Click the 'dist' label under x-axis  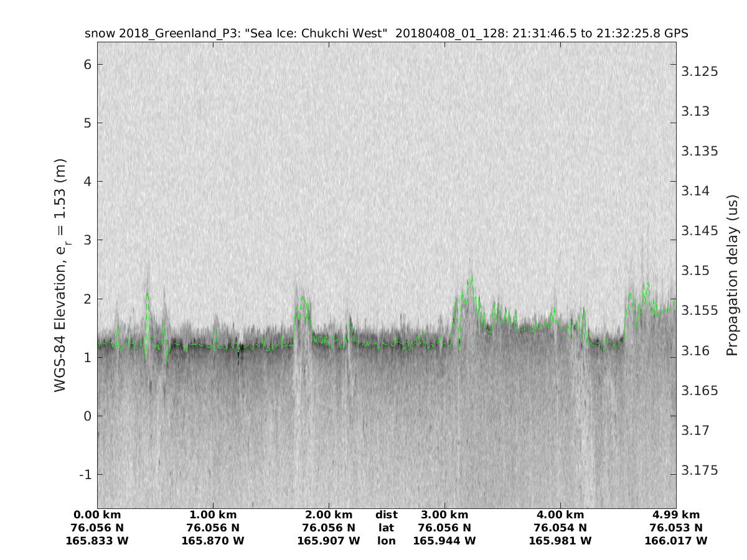pyautogui.click(x=387, y=515)
